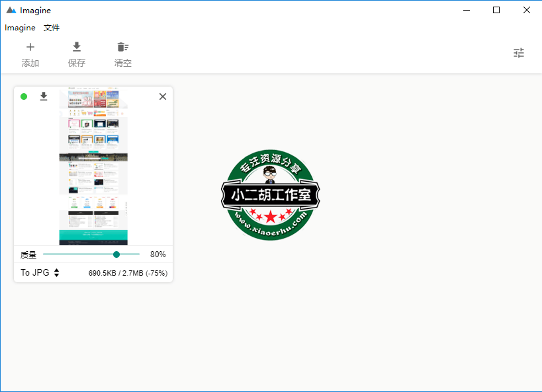This screenshot has height=392, width=542.
Task: Click the 质量 label on the card
Action: (28, 255)
